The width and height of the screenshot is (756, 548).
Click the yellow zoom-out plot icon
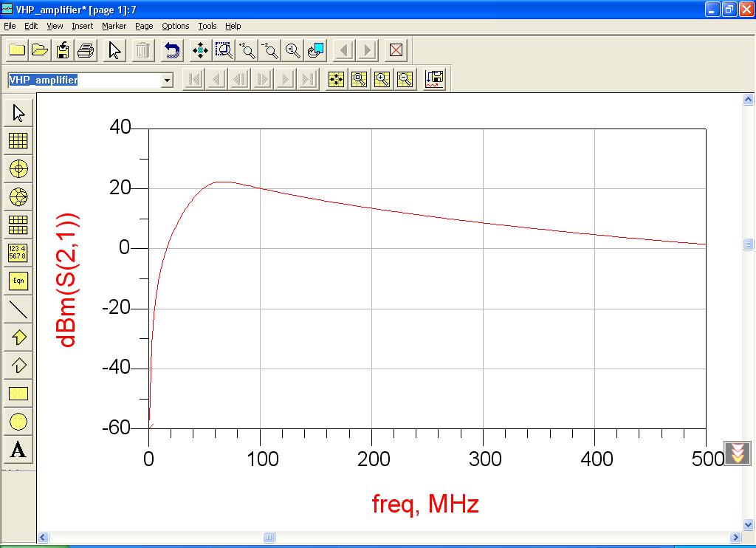[x=405, y=79]
